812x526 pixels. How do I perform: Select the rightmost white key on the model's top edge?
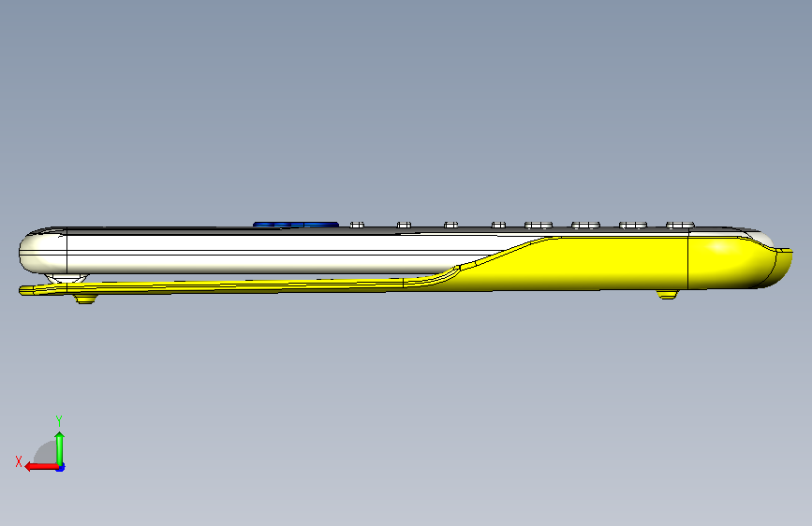pos(680,225)
